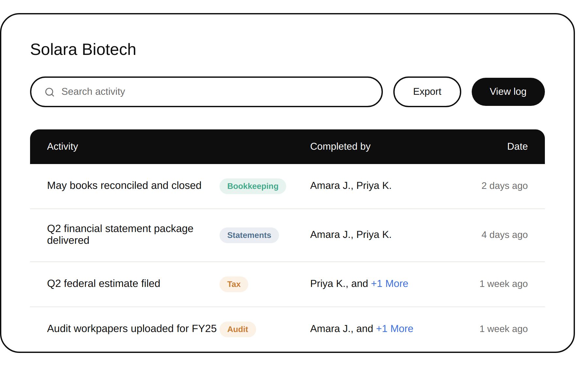Expand +1 More on federal estimate row
The width and height of the screenshot is (588, 366).
click(389, 284)
